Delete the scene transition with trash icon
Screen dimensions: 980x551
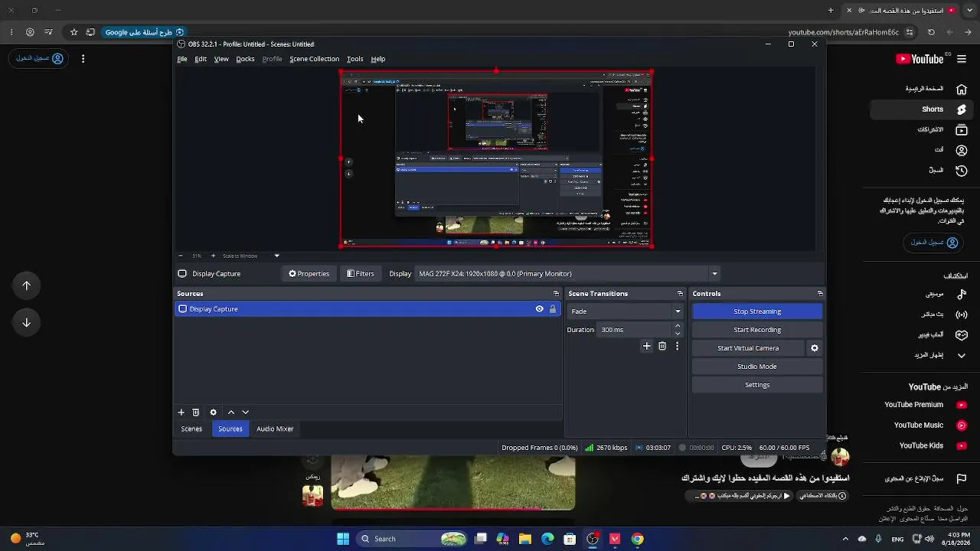pos(662,347)
